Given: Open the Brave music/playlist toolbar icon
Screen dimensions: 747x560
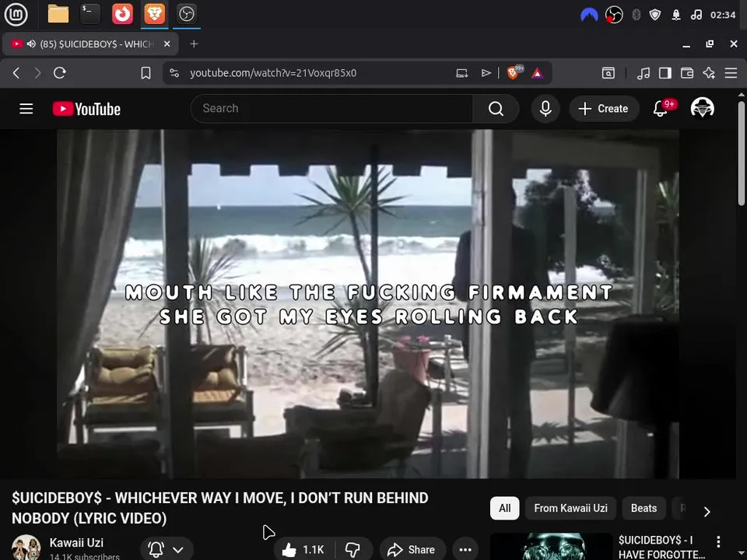Looking at the screenshot, I should point(644,73).
